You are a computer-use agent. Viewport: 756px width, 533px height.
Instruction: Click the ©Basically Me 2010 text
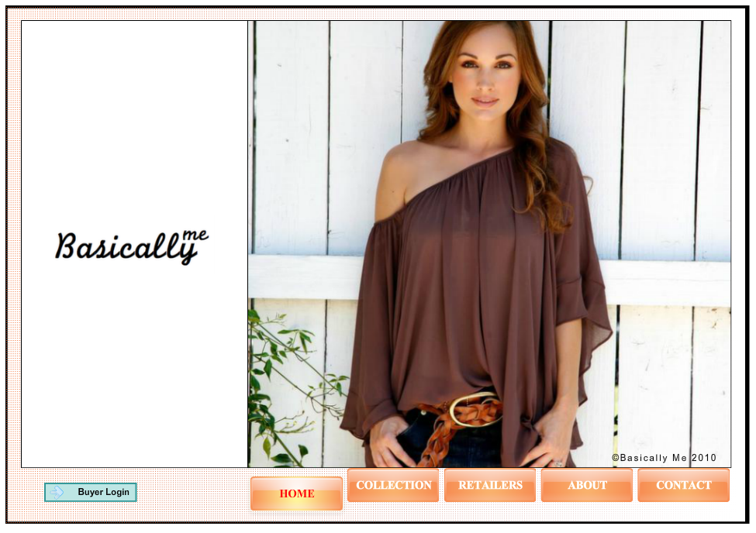664,458
